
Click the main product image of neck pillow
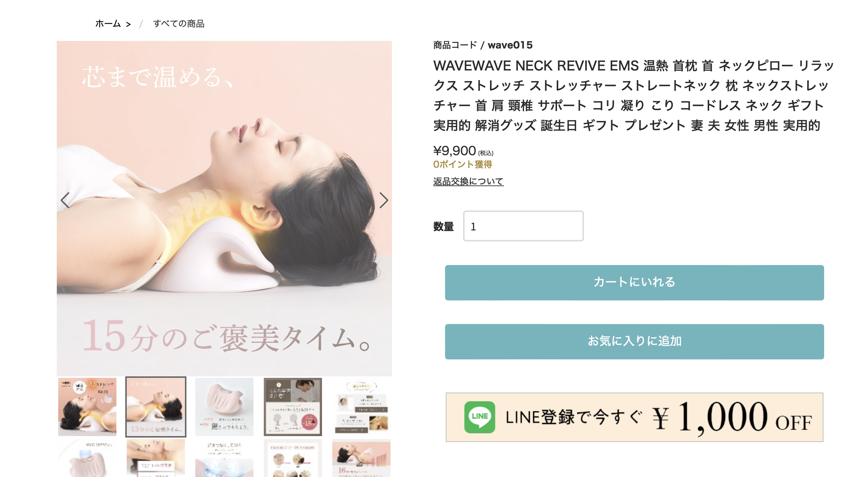pos(224,208)
